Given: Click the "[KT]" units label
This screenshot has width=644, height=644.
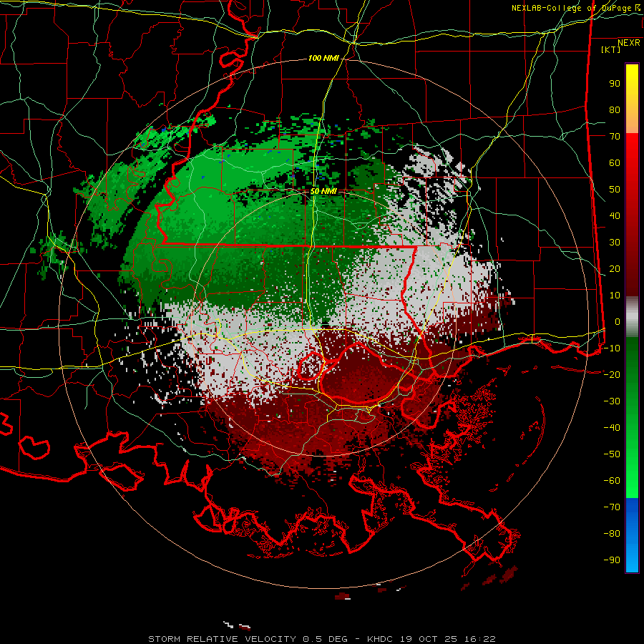Looking at the screenshot, I should (x=611, y=49).
